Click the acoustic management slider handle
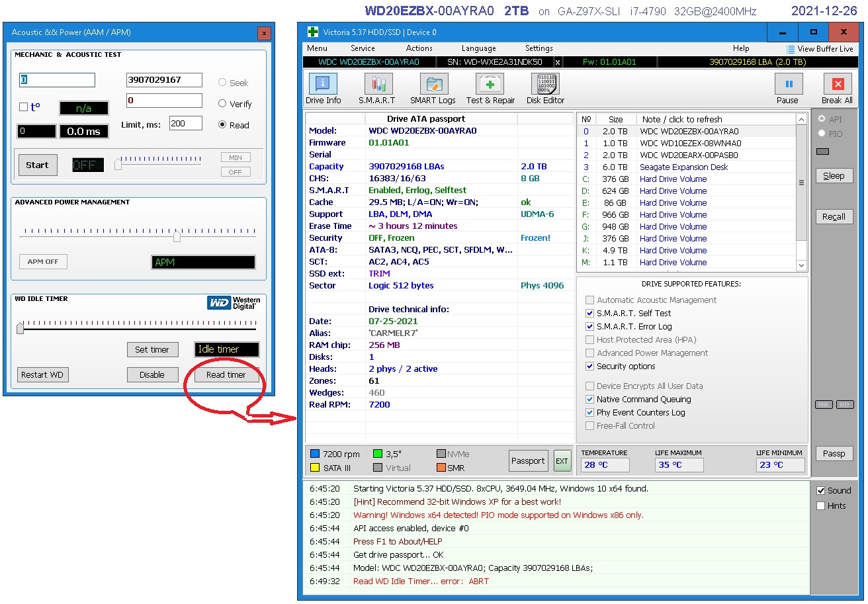Screen dimensions: 868x604 (118, 164)
